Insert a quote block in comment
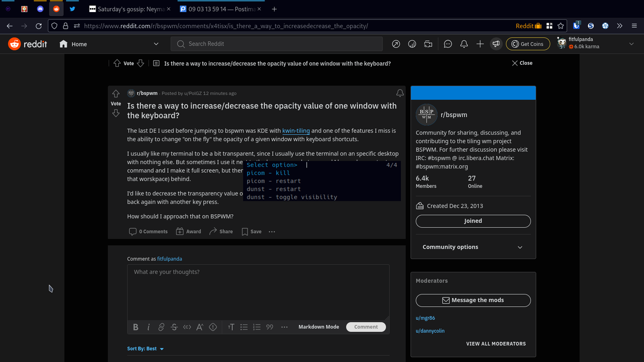 270,327
